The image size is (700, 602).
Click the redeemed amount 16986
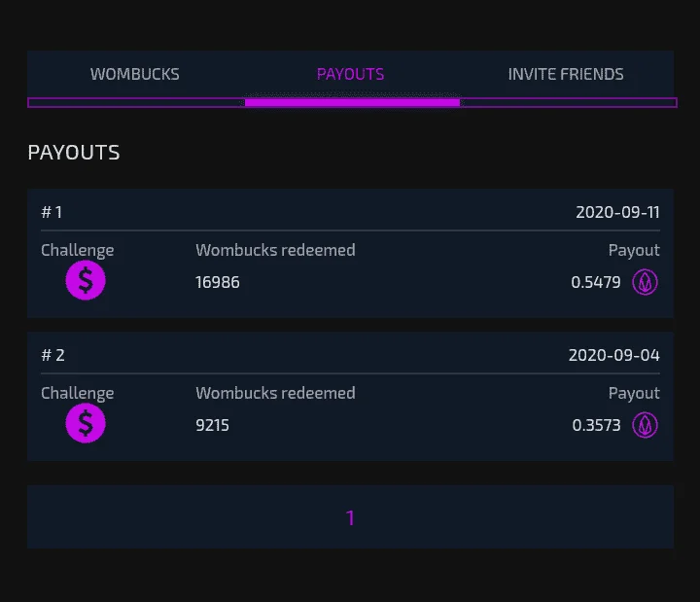point(218,282)
